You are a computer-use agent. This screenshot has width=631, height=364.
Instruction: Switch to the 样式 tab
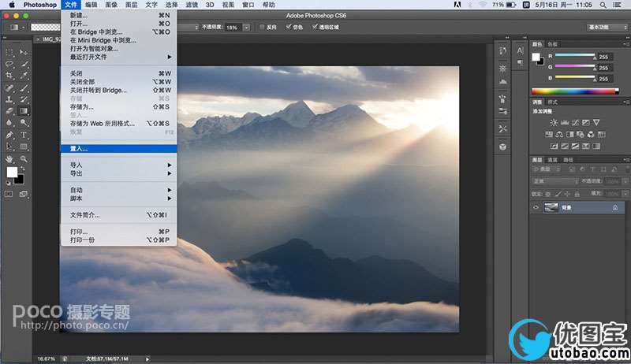pyautogui.click(x=552, y=102)
